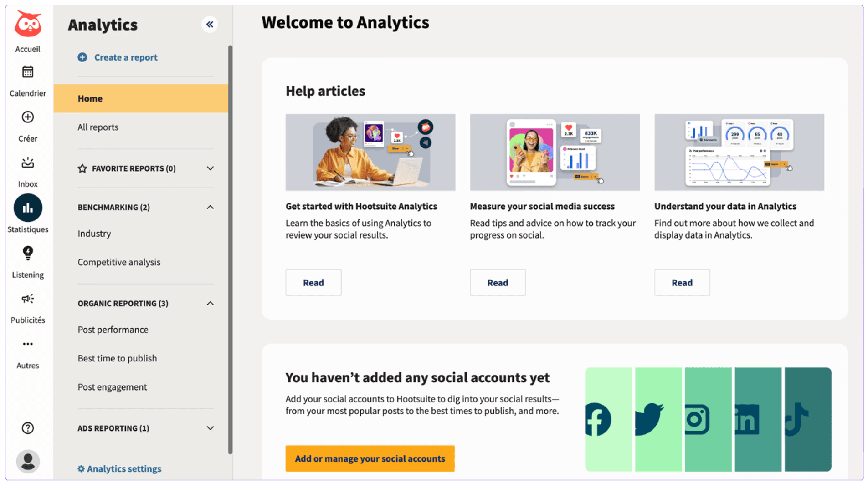
Task: Click the TikTok logo tile
Action: tap(808, 419)
